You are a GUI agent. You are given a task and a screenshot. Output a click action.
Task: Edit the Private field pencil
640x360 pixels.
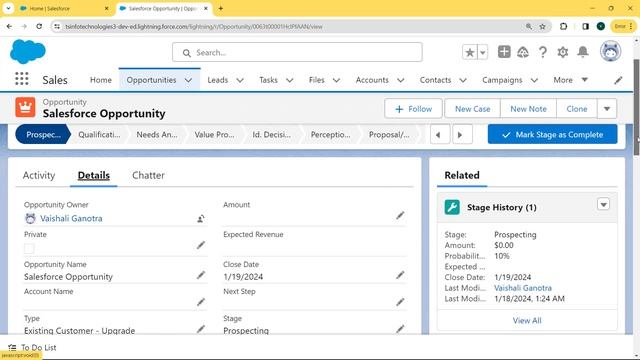point(200,245)
